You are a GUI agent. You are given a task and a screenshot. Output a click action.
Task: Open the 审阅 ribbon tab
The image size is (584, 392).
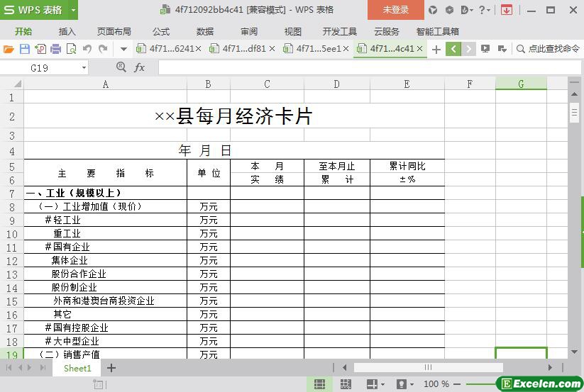pos(249,32)
